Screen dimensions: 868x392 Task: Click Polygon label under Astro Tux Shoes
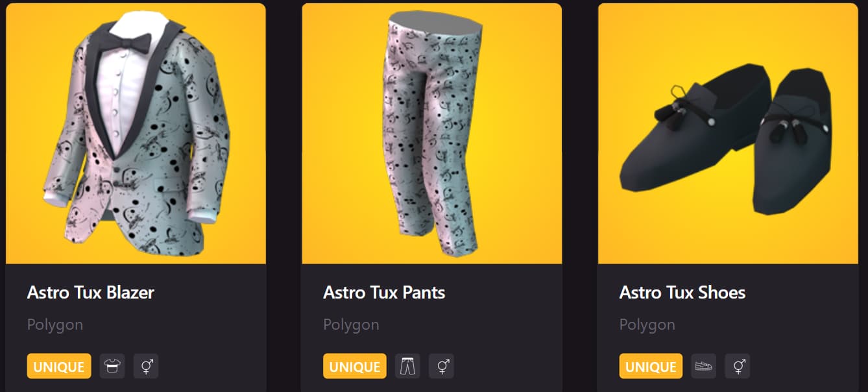[647, 325]
